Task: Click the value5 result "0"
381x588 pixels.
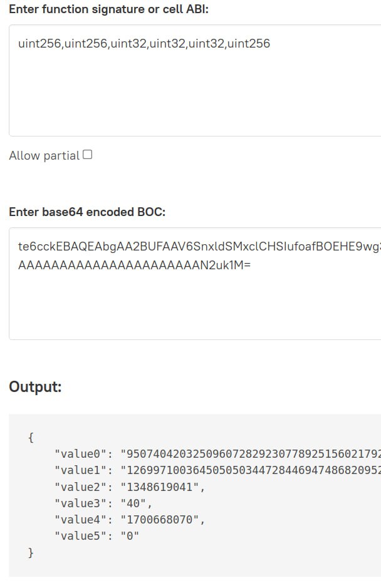Action: click(130, 536)
